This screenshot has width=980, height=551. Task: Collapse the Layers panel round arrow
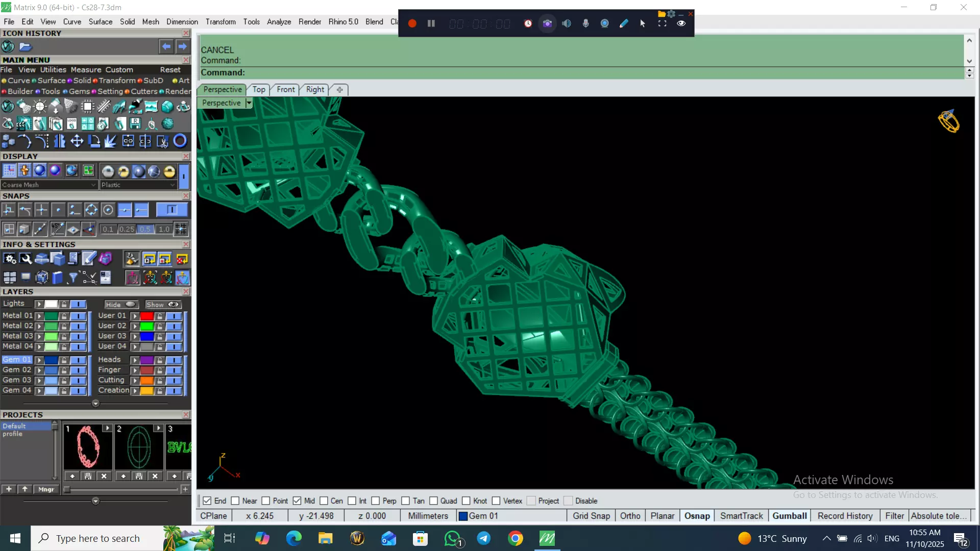pos(95,404)
